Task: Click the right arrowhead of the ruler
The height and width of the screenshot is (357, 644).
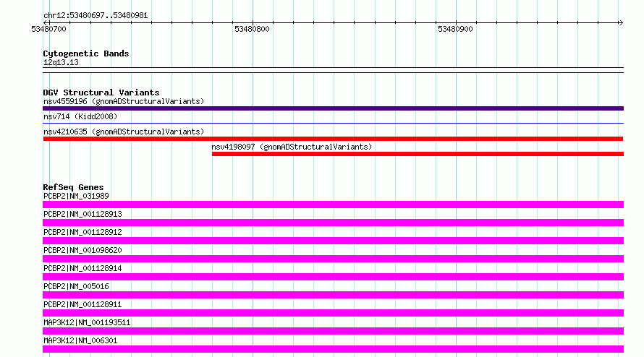Action: click(x=621, y=22)
